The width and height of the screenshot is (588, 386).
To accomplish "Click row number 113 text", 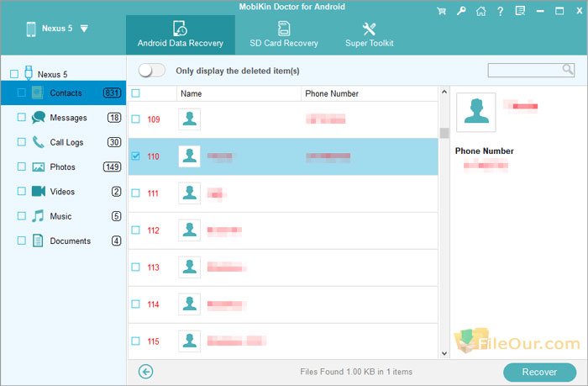I will pos(153,267).
